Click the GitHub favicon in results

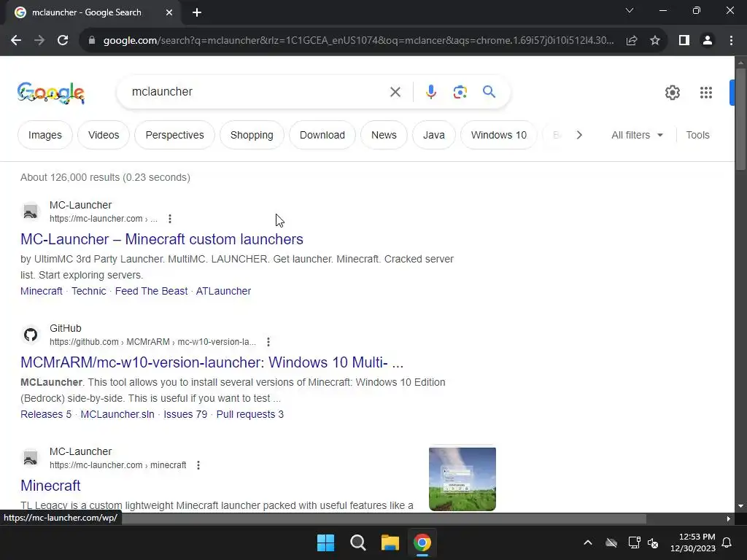pyautogui.click(x=31, y=335)
